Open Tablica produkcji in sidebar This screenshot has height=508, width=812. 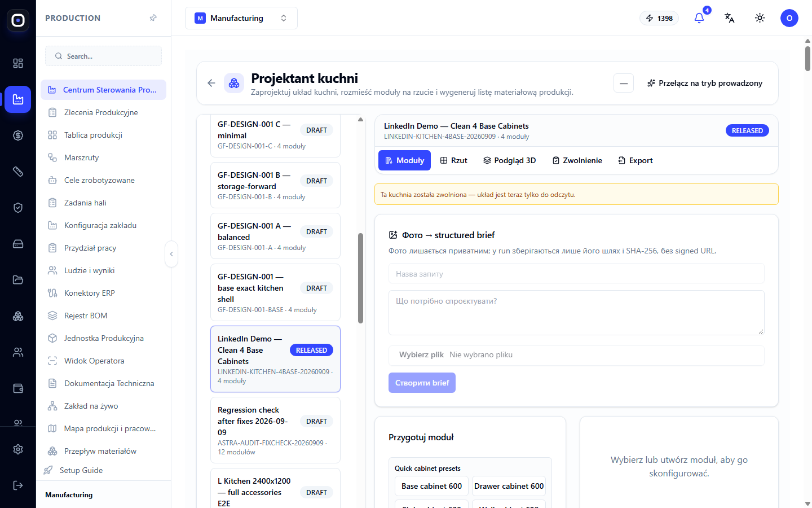[103, 135]
